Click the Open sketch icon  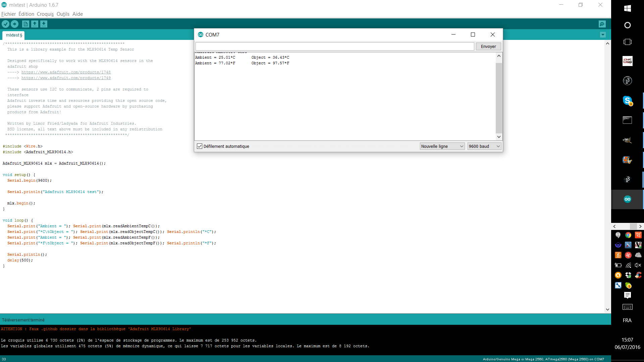35,24
